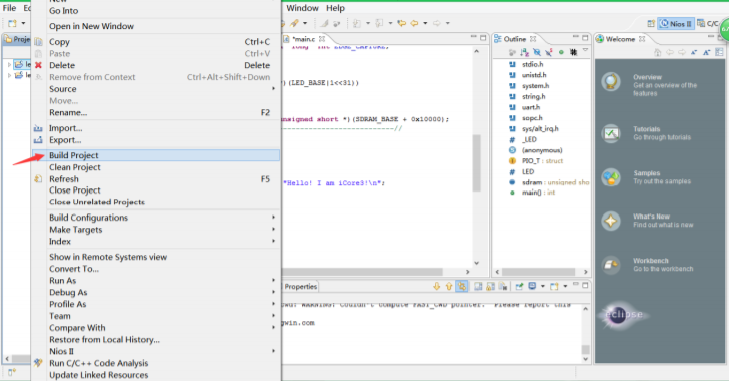
Task: Click the Samples icon on Welcome page
Action: 611,177
